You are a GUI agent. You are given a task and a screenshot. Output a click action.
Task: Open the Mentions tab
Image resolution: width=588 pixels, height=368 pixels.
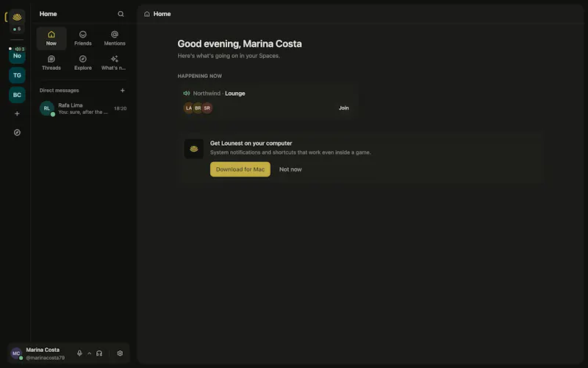(x=115, y=38)
